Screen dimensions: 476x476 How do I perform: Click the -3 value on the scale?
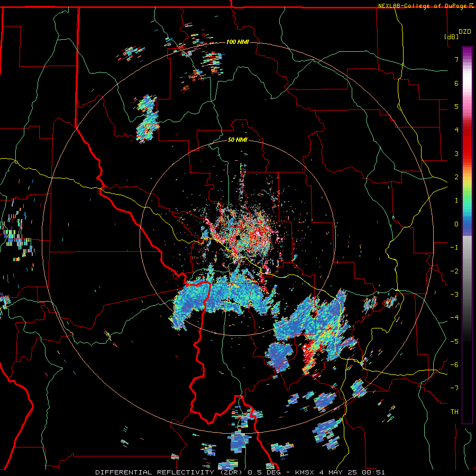[x=454, y=295]
